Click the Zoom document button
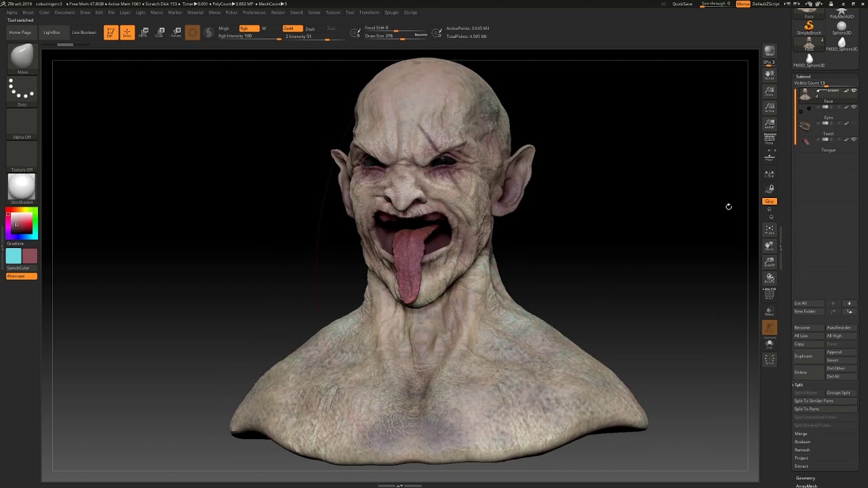 [x=770, y=91]
